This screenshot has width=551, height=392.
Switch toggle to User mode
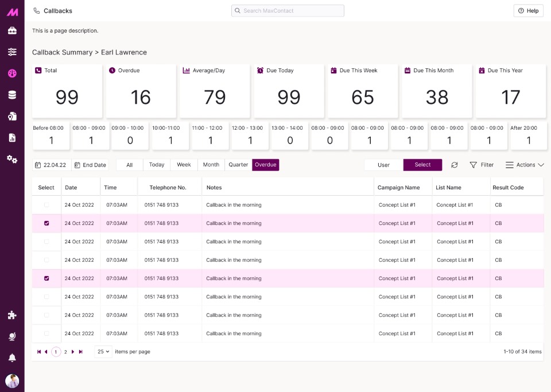point(384,165)
